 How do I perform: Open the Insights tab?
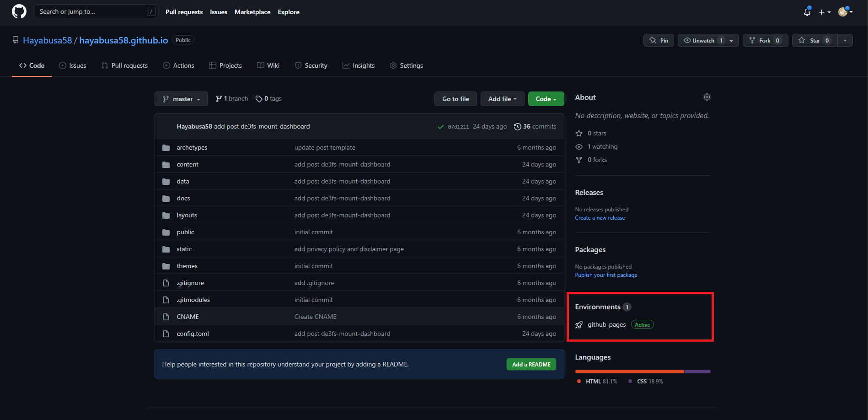(x=359, y=65)
